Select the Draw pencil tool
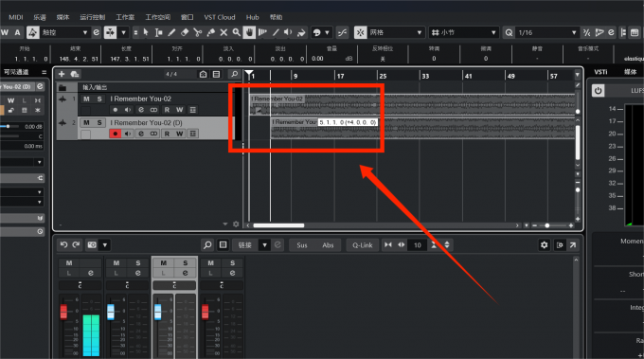Image resolution: width=644 pixels, height=359 pixels. coord(171,32)
